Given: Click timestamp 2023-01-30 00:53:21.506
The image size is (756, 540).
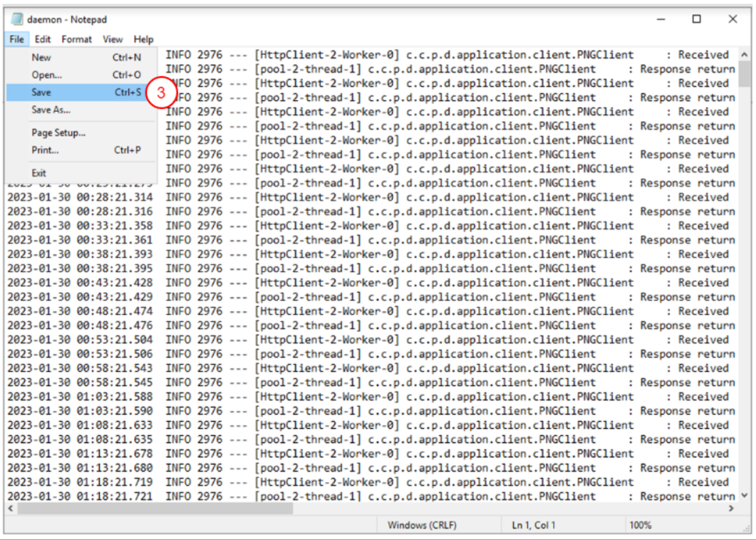Looking at the screenshot, I should (80, 354).
